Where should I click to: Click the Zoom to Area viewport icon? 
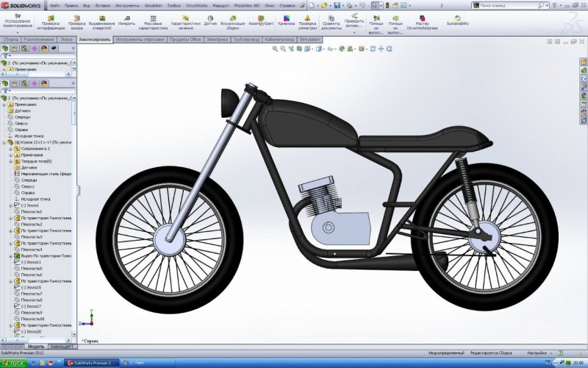[x=283, y=49]
